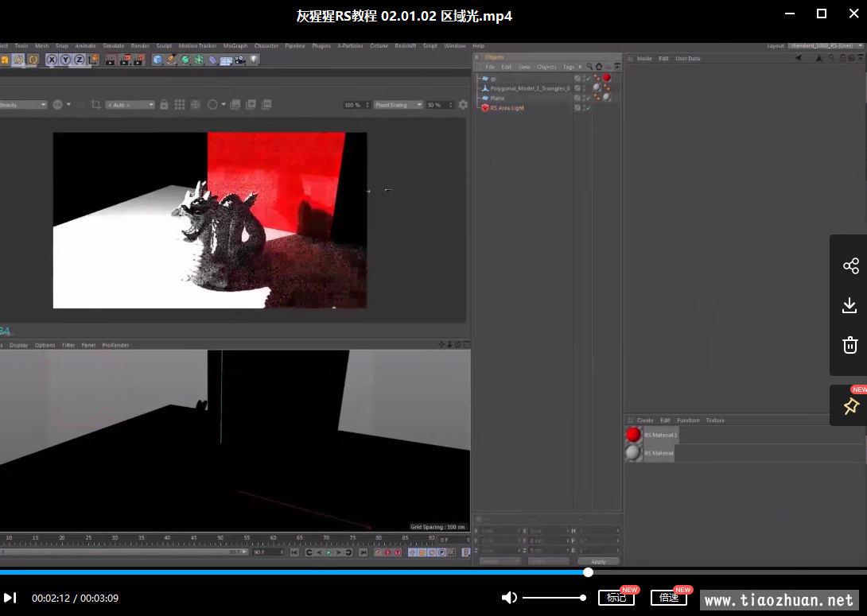Click the coordinate system cube icon
867x616 pixels.
tap(93, 60)
